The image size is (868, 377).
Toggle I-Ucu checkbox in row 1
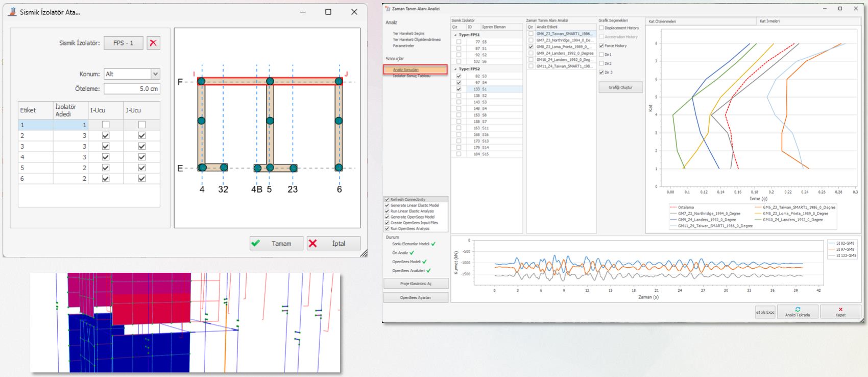pos(106,125)
